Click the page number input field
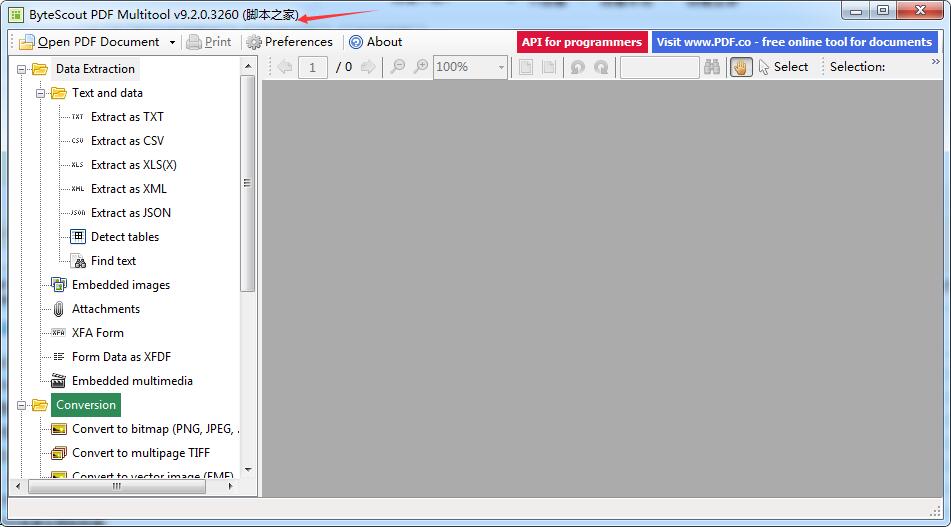This screenshot has height=527, width=951. pyautogui.click(x=312, y=67)
